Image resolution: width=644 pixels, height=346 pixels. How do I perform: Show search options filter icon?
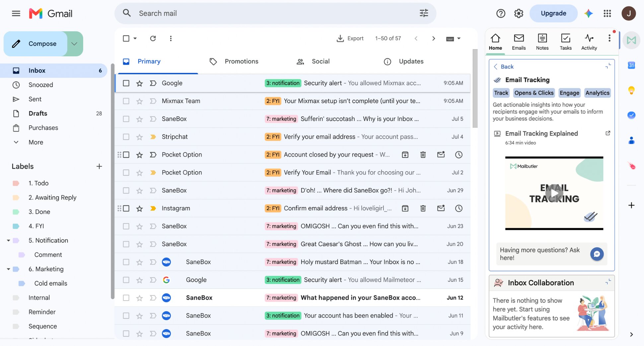click(x=424, y=13)
